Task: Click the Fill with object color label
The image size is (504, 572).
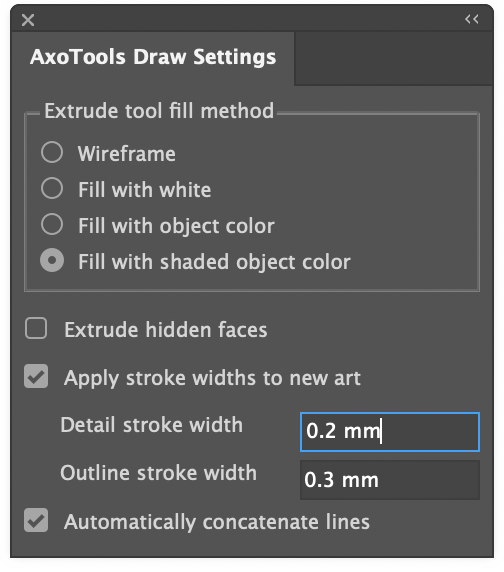Action: [177, 226]
